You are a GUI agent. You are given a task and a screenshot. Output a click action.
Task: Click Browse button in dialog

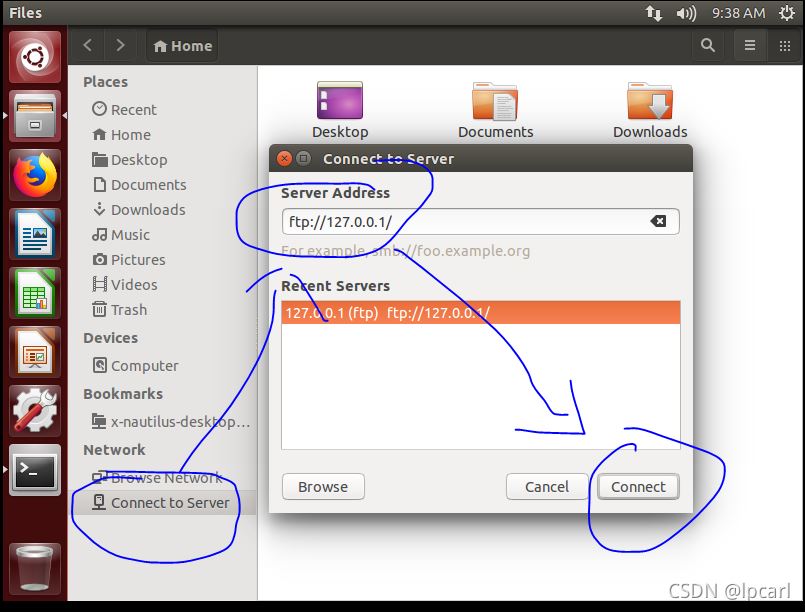(x=323, y=486)
